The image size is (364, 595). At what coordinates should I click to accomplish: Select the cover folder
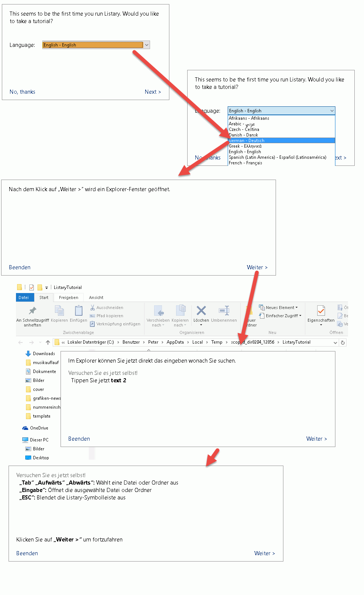click(35, 389)
